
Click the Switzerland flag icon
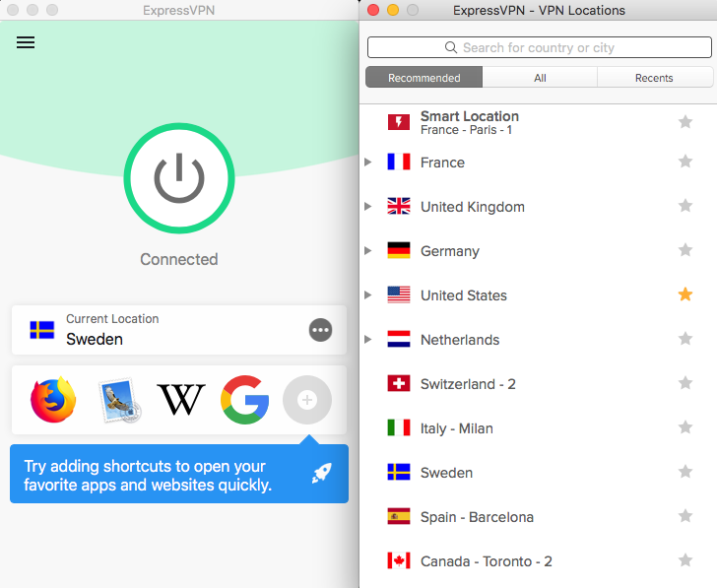click(399, 383)
